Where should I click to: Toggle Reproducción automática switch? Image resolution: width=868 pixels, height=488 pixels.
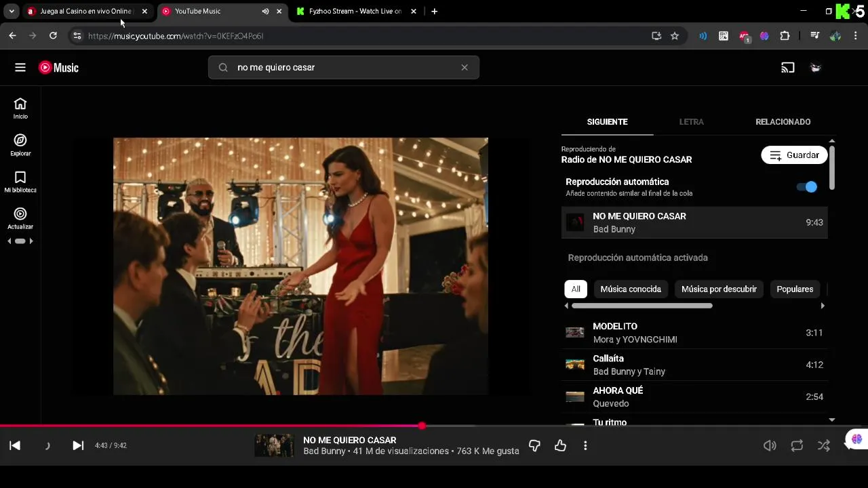pyautogui.click(x=807, y=187)
